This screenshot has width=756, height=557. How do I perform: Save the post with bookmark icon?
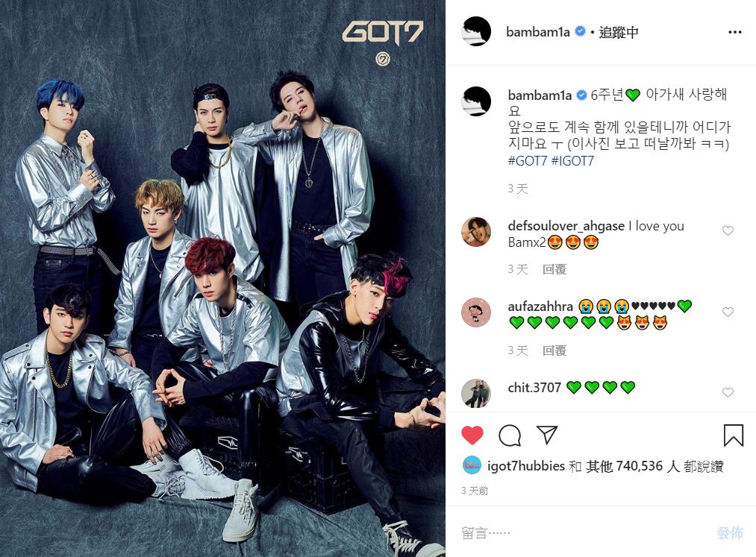[733, 435]
